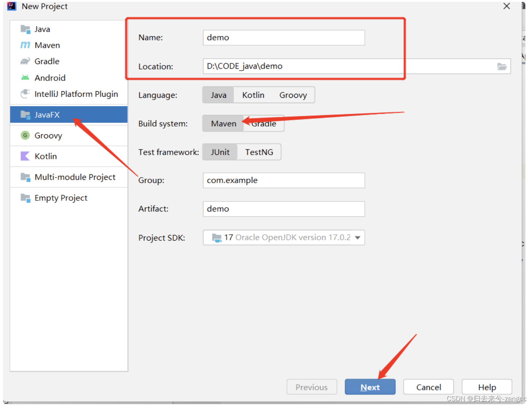Select Groovy project type label in the sidebar
The height and width of the screenshot is (406, 532).
[48, 136]
